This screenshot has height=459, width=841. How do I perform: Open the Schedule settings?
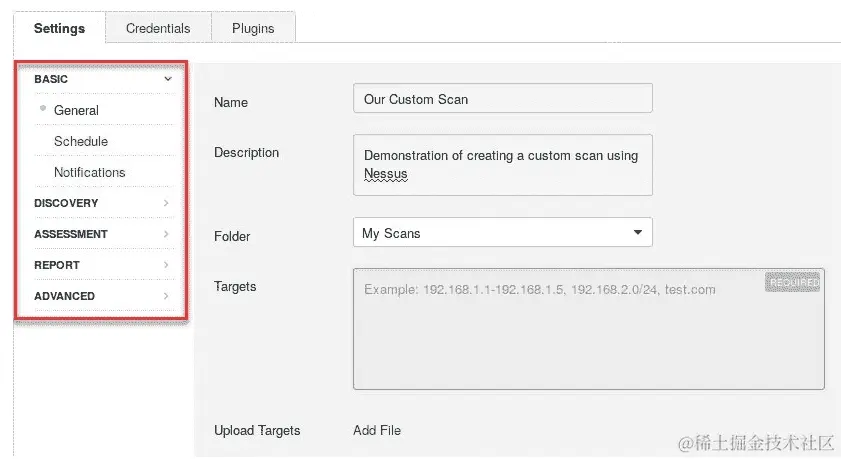pos(81,141)
